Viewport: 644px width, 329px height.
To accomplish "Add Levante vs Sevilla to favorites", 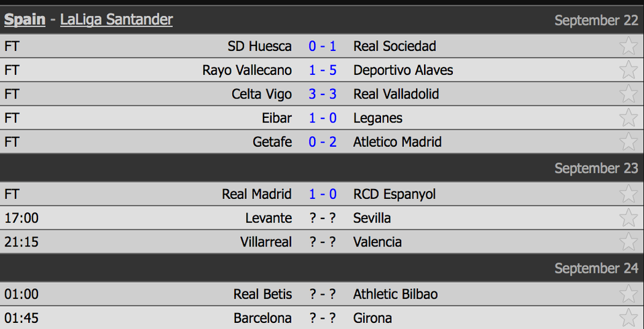I will [x=629, y=218].
